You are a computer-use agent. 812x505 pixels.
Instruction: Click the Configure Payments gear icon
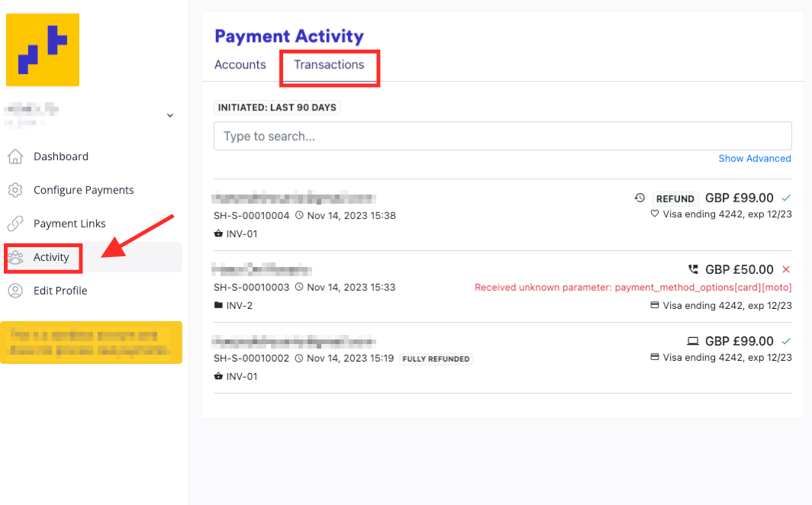coord(15,190)
